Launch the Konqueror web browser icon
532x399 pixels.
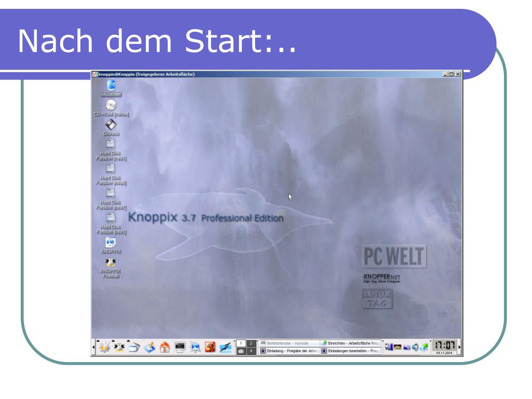click(x=195, y=348)
